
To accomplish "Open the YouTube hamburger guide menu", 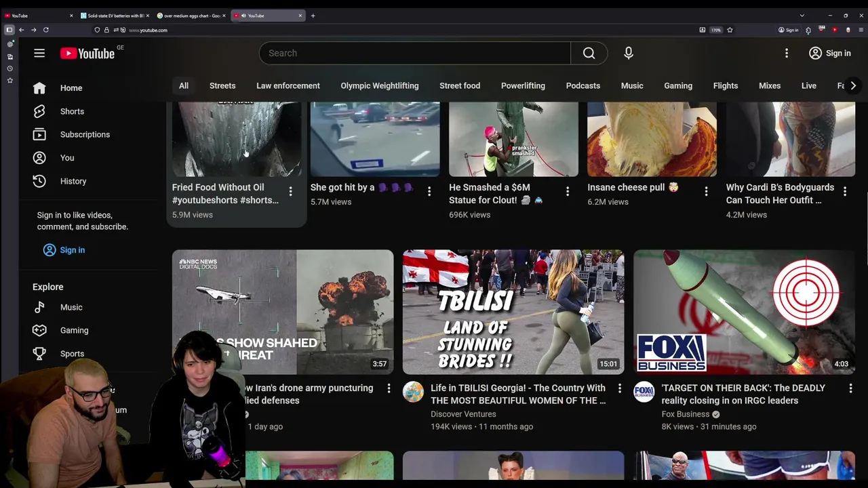I will coord(39,53).
